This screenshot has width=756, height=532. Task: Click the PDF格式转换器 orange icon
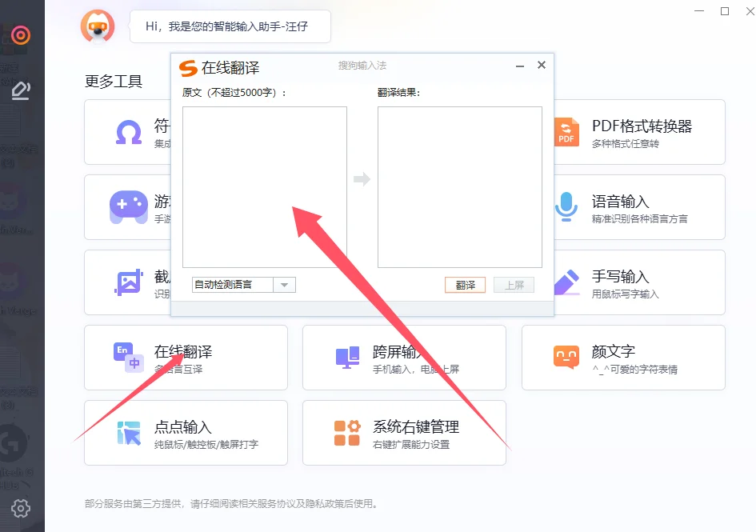click(x=566, y=132)
